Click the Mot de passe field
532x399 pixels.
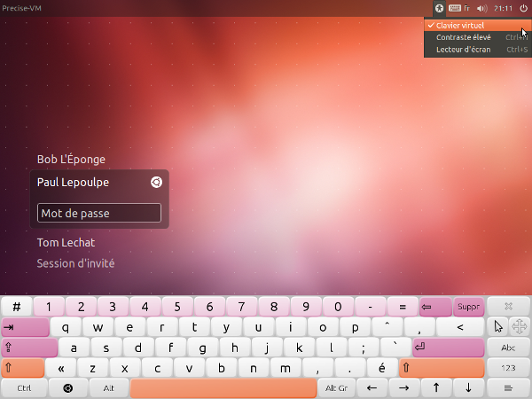click(x=99, y=213)
